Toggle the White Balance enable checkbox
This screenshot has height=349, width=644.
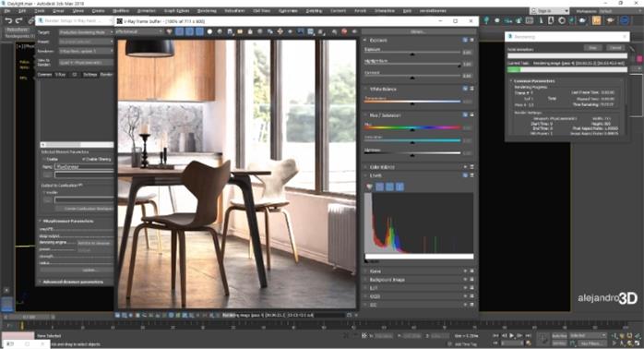465,89
